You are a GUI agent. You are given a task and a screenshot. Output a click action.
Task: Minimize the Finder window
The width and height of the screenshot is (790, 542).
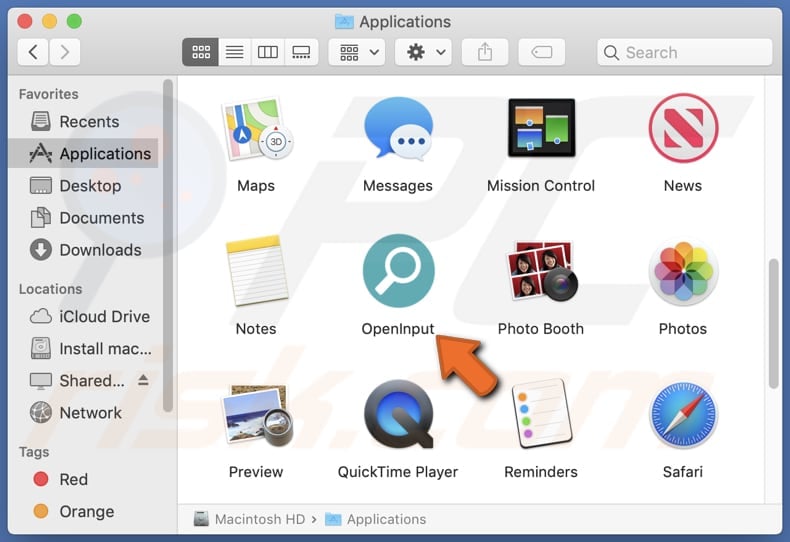pyautogui.click(x=49, y=21)
